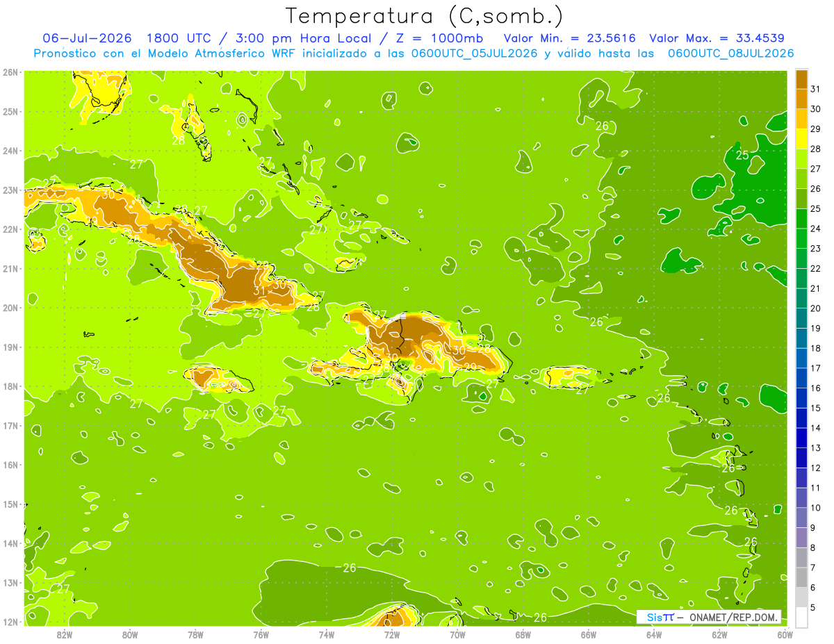Click 'Valor Max. = 33.4539' readout
Viewport: 834px width, 644px height.
[717, 38]
